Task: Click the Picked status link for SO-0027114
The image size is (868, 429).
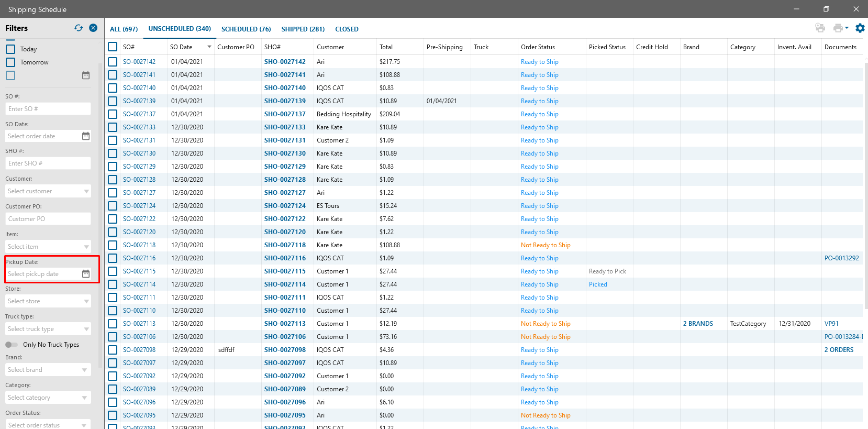Action: 598,284
